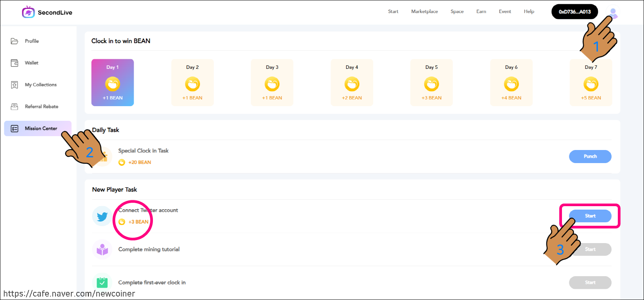Viewport: 644px width, 300px height.
Task: Open Mission Center in the sidebar
Action: pos(38,128)
